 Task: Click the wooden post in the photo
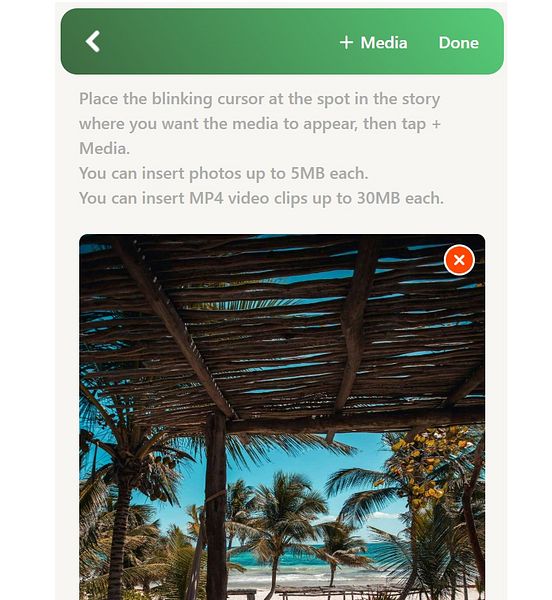[216, 505]
